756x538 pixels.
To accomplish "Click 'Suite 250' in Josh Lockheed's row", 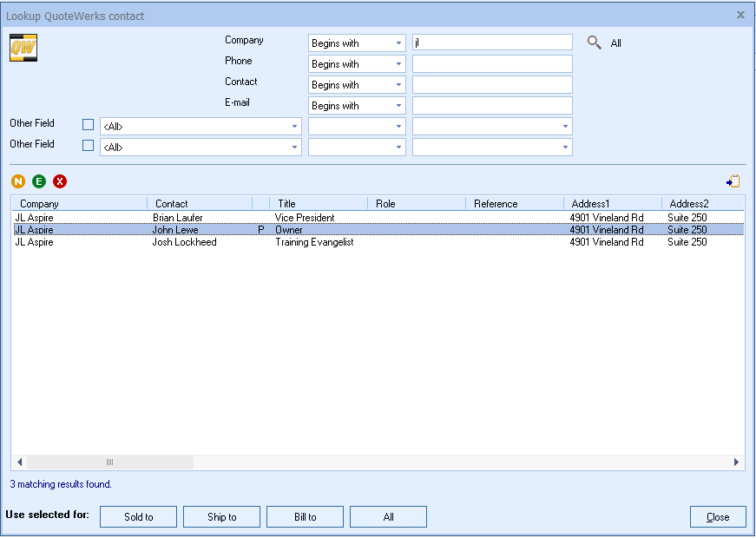I will [x=687, y=242].
